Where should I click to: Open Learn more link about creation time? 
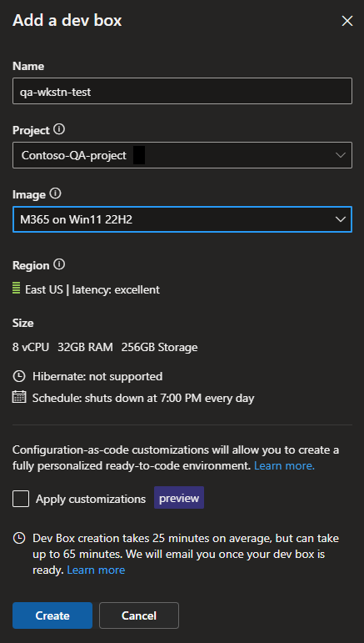coord(96,570)
